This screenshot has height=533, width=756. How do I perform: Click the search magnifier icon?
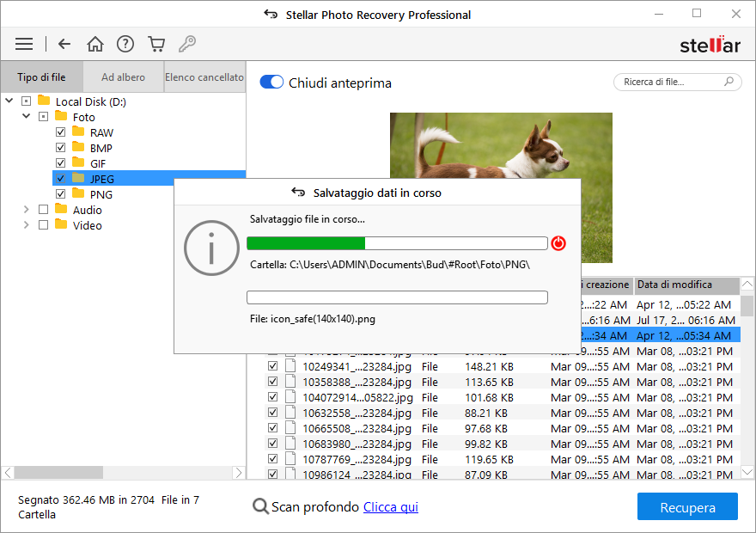[x=729, y=82]
